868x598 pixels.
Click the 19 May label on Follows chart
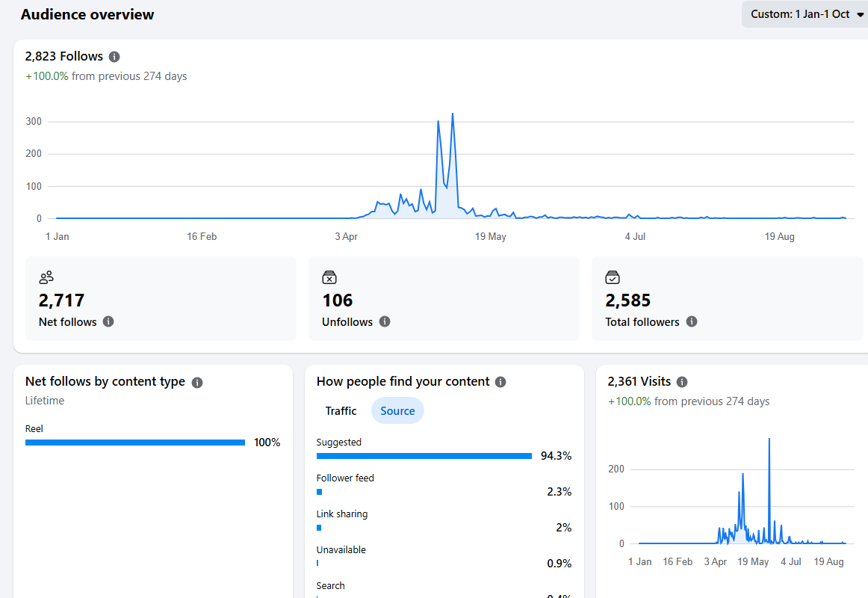click(x=491, y=236)
